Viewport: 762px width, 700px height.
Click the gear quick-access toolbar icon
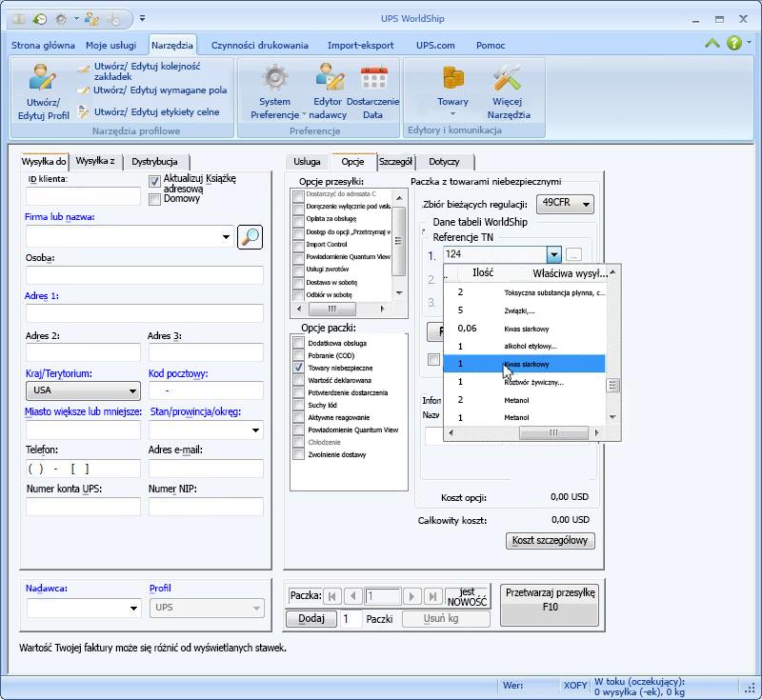click(x=62, y=19)
